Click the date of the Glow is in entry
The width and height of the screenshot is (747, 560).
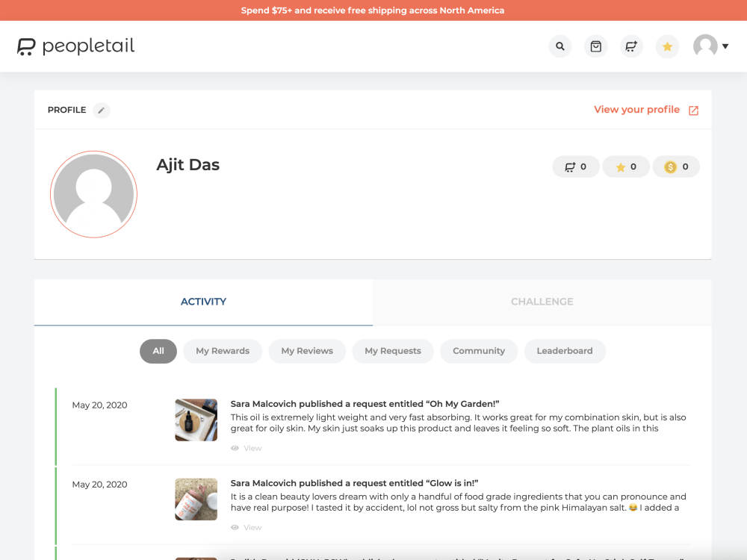point(99,485)
